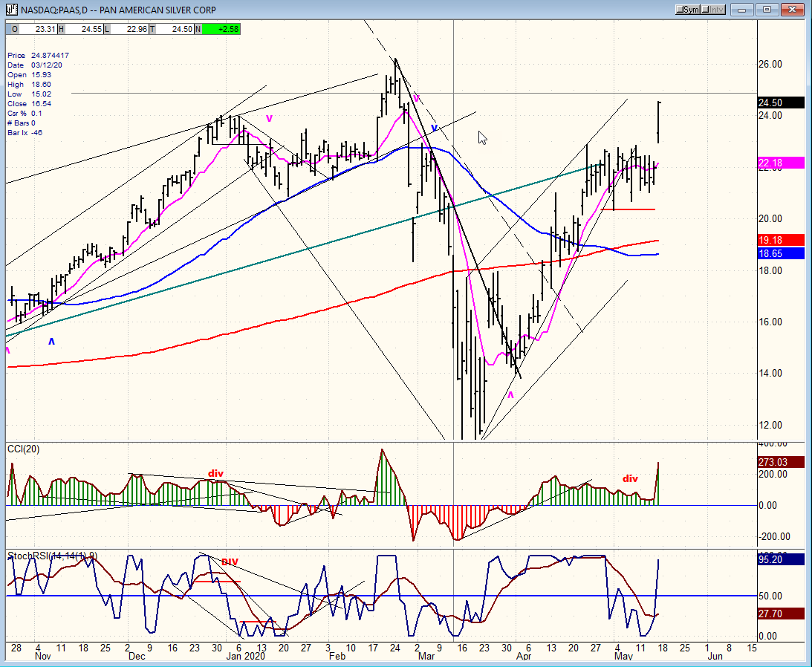Click the 95.20 StochRSI value tag
This screenshot has height=667, width=812.
pos(781,560)
